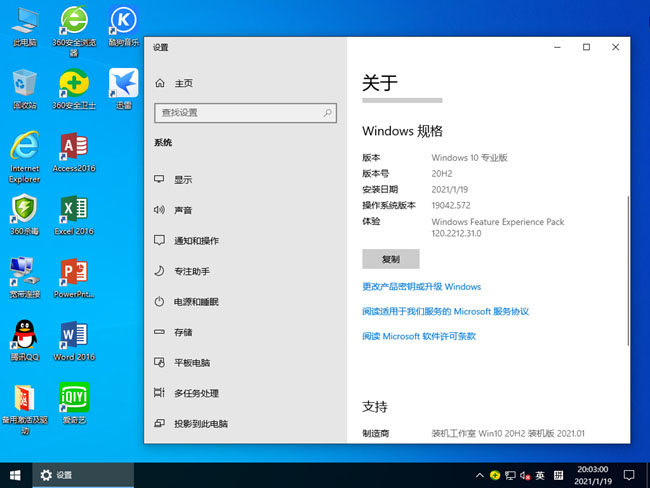Open 更改产品密钥或升级 Windows link
The width and height of the screenshot is (650, 488).
click(x=422, y=286)
